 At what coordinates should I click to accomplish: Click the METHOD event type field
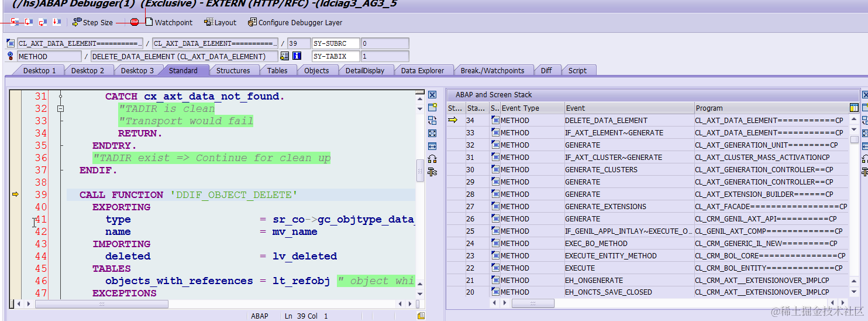(49, 56)
